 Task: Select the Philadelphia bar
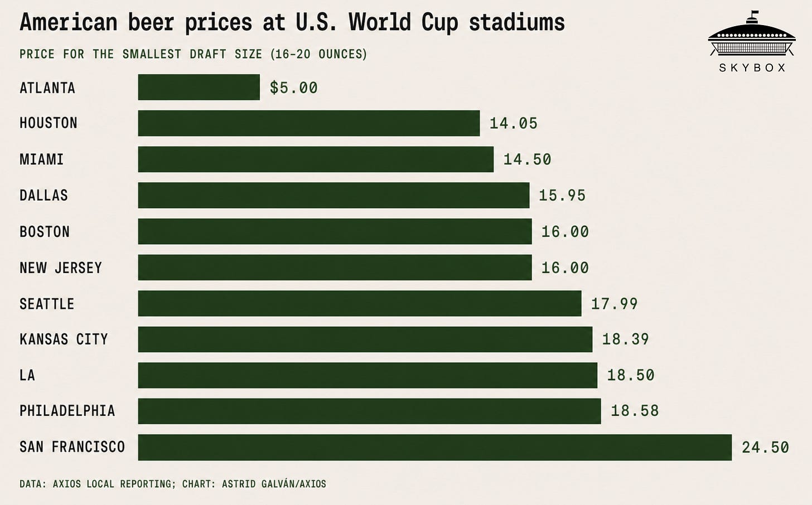(x=370, y=411)
